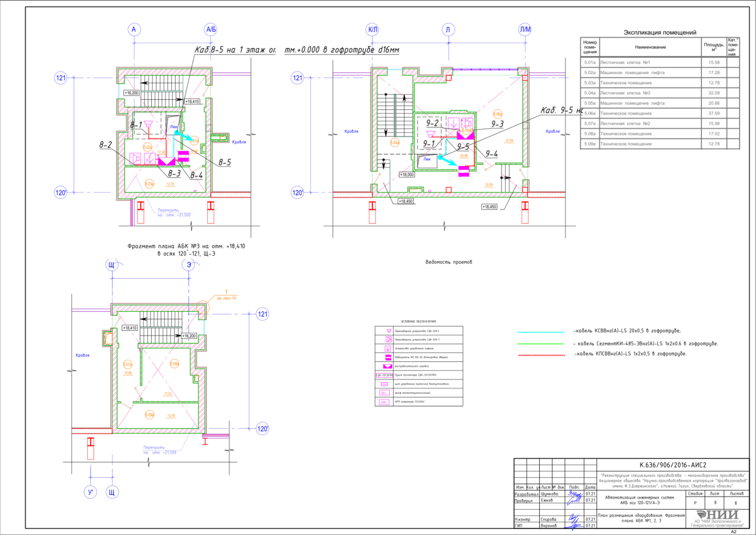Select the axis bubble labeled А/Б
This screenshot has height=535, width=756.
coord(211,29)
